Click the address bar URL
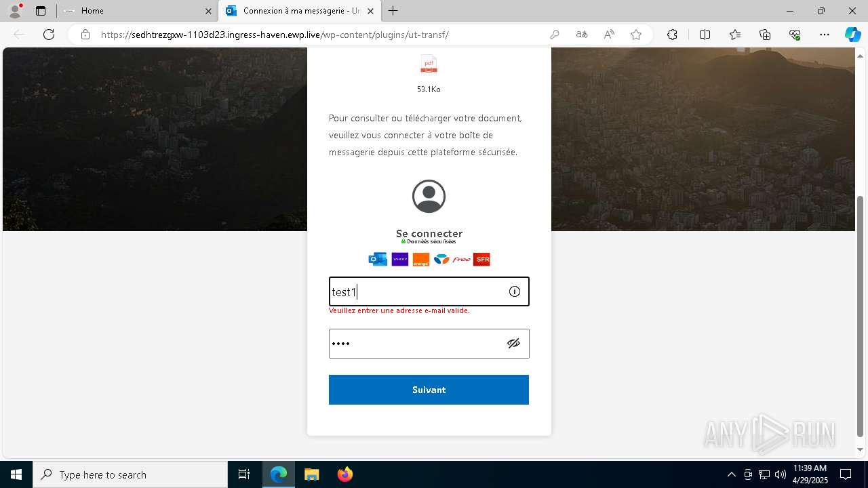This screenshot has height=488, width=868. [x=275, y=35]
